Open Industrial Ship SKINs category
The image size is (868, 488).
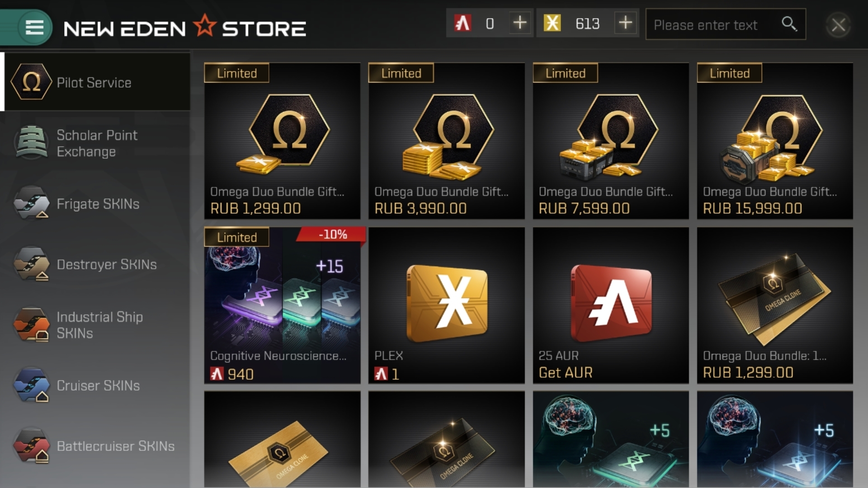(x=95, y=325)
